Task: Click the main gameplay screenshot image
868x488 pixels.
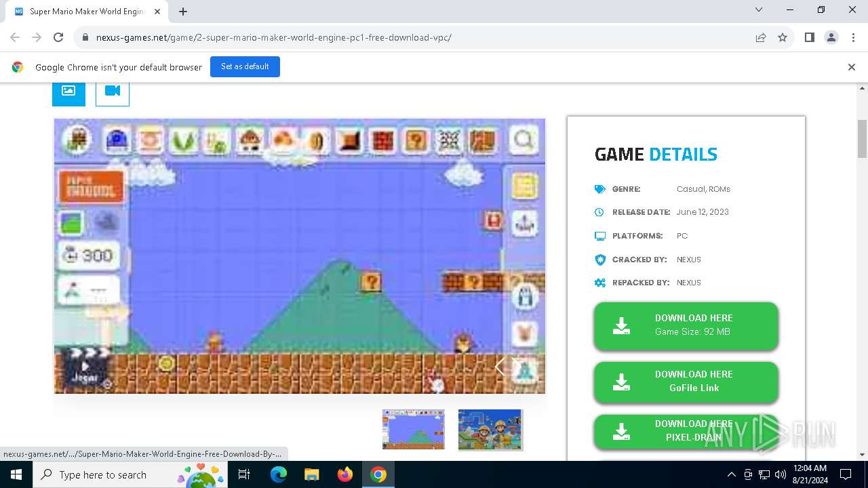Action: (x=300, y=256)
